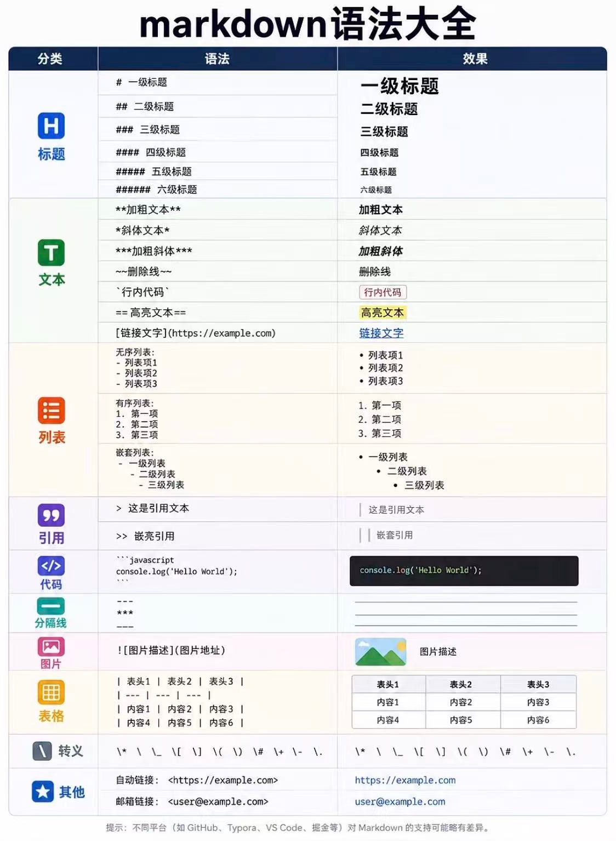Screen dimensions: 616x841
Task: Click the orange list category icon
Action: [x=51, y=411]
